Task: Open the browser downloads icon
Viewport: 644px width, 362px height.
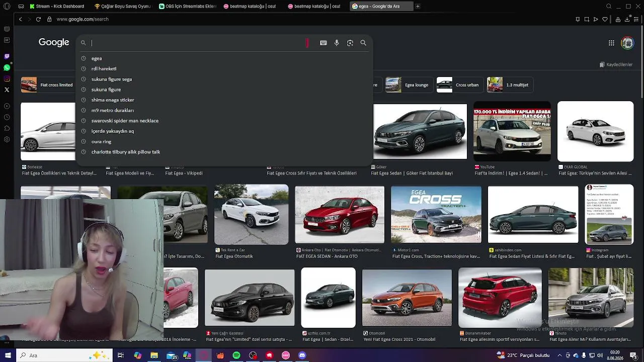Action: (x=627, y=19)
